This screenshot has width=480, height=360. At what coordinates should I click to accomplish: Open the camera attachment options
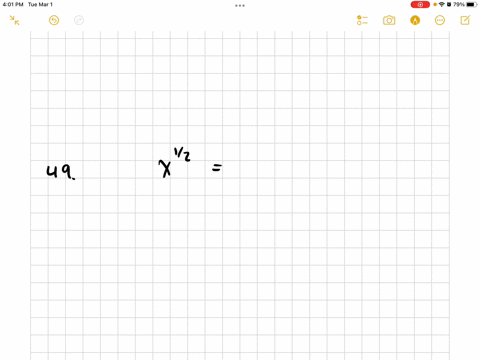(x=389, y=20)
